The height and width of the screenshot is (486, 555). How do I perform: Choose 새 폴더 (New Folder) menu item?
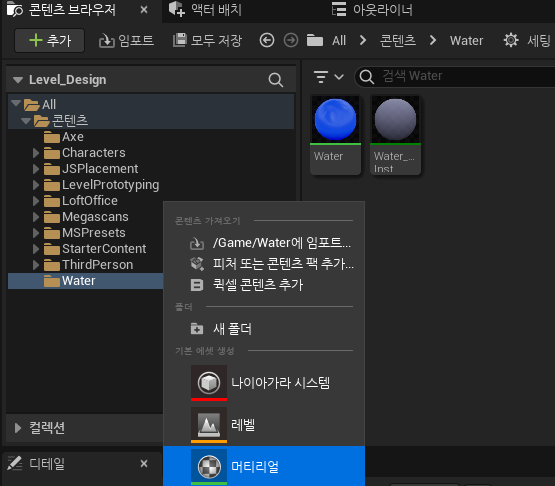pyautogui.click(x=264, y=329)
